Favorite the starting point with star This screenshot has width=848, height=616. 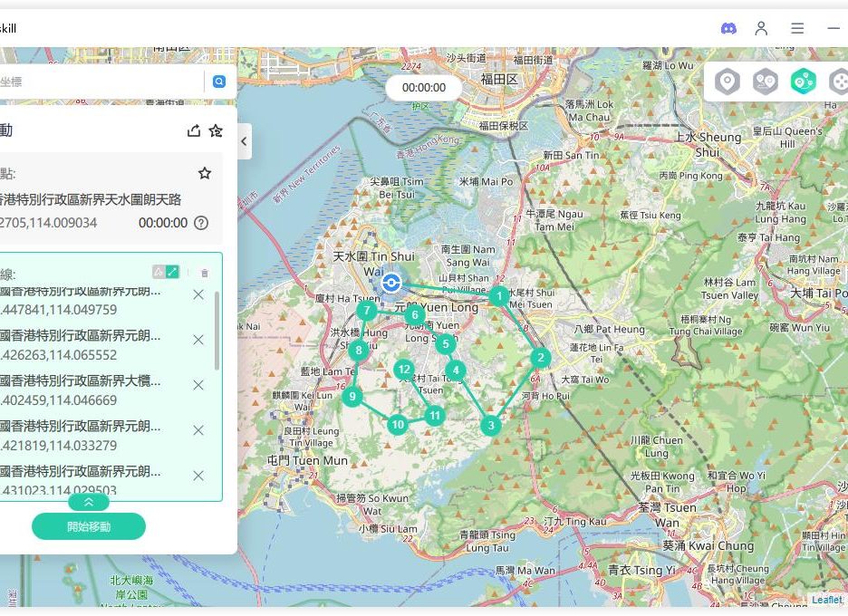pyautogui.click(x=205, y=173)
